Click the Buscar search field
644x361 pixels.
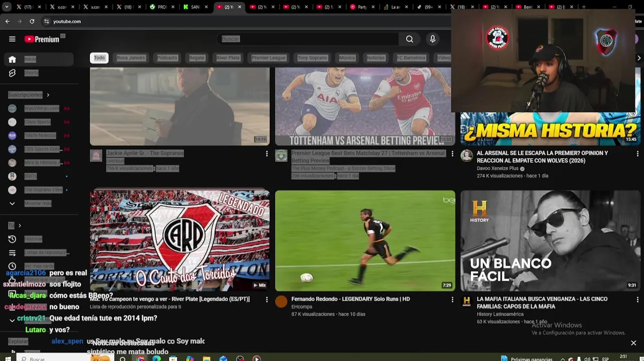click(309, 39)
